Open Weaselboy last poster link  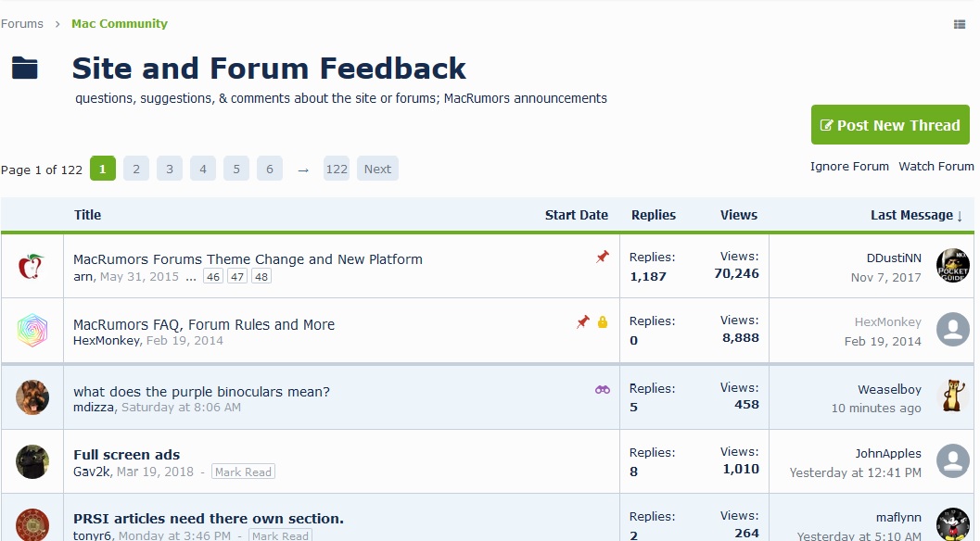[x=889, y=389]
